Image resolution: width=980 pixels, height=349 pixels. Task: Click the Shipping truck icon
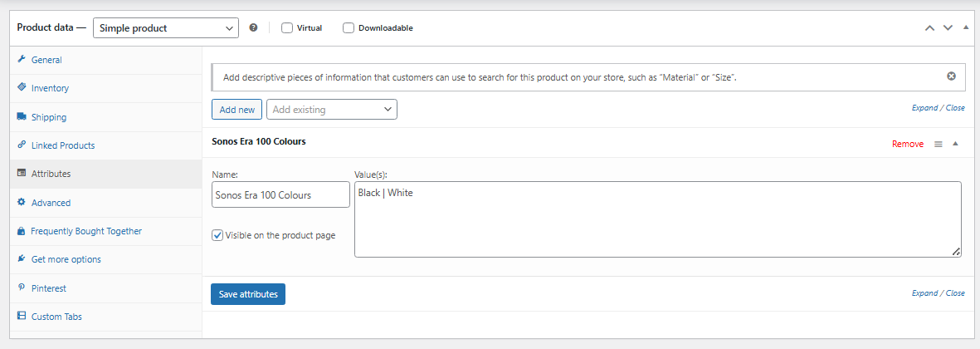(22, 117)
